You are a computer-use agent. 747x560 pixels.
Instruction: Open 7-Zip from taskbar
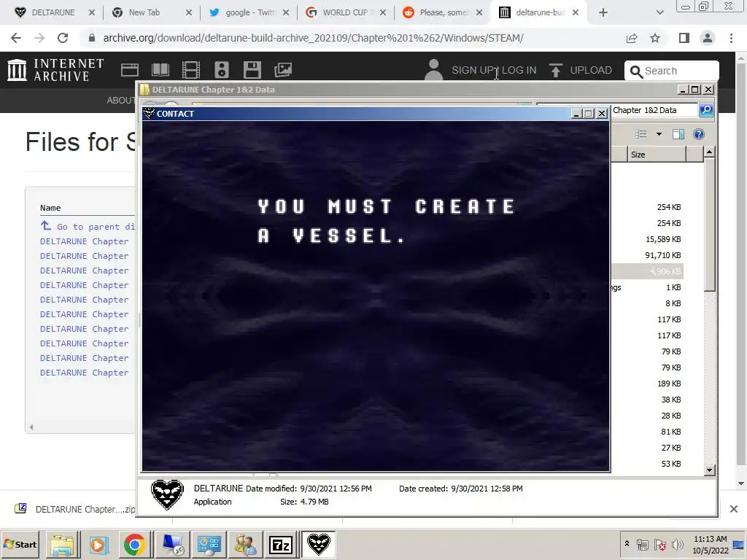pyautogui.click(x=281, y=545)
